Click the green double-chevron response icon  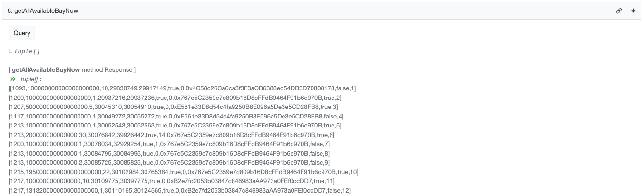click(x=13, y=79)
